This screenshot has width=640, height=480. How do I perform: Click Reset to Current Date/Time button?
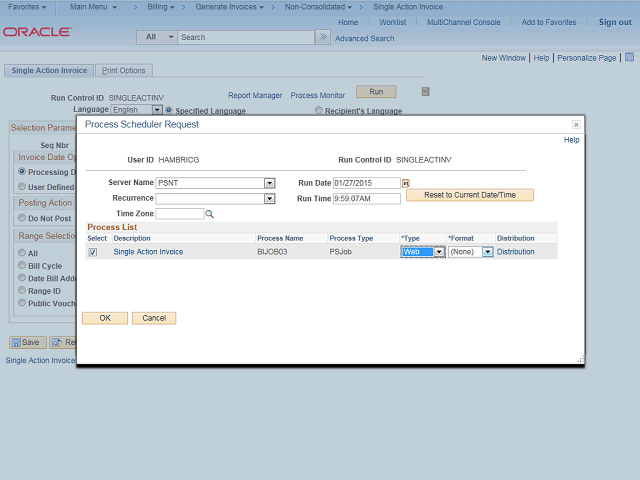coord(469,195)
